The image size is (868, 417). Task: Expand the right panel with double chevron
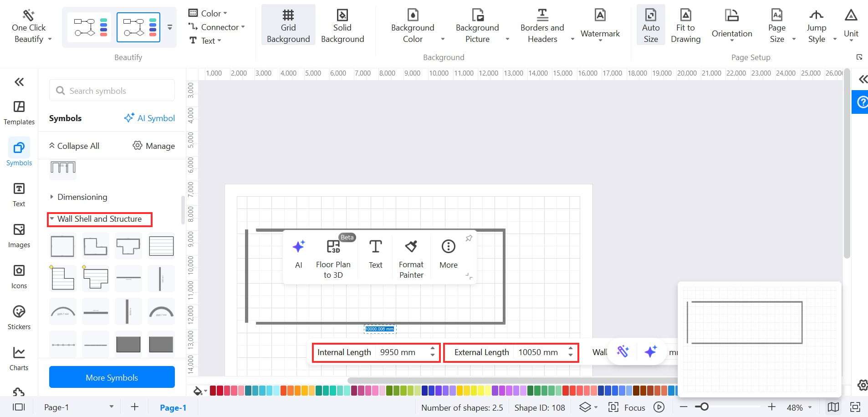point(863,79)
